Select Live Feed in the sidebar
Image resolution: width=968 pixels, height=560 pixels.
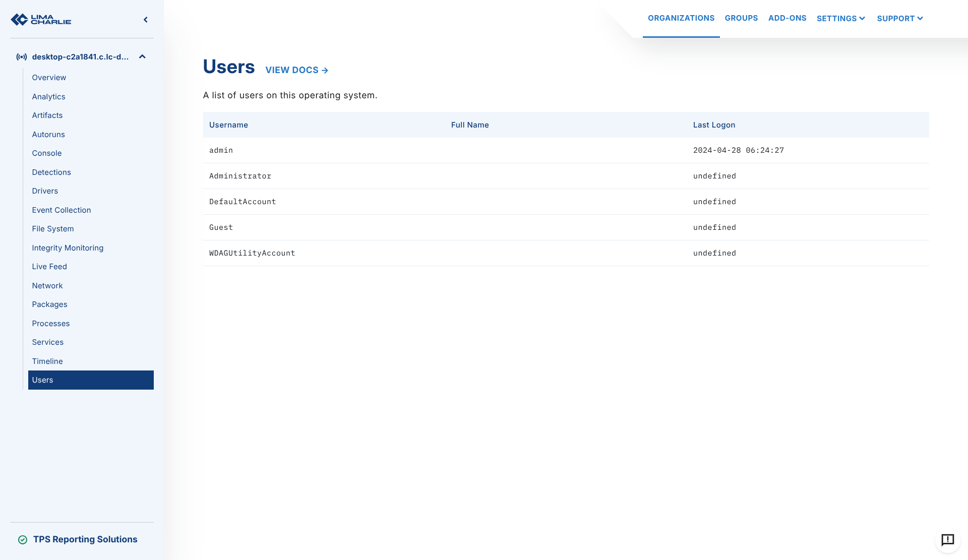(49, 267)
